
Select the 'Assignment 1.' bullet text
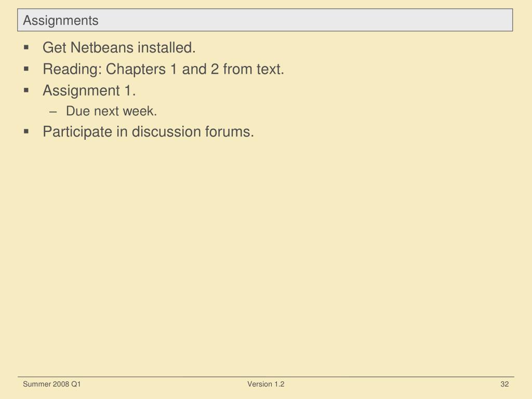click(89, 90)
